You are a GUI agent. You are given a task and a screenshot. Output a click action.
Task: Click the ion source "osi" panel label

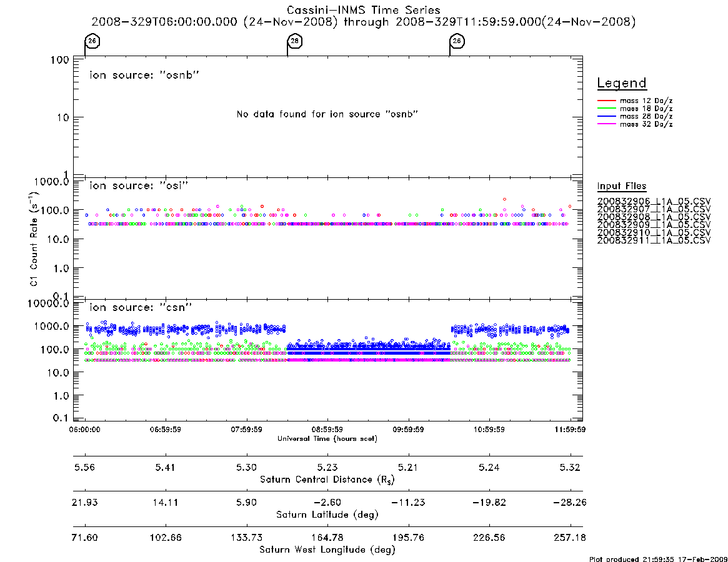(x=139, y=185)
